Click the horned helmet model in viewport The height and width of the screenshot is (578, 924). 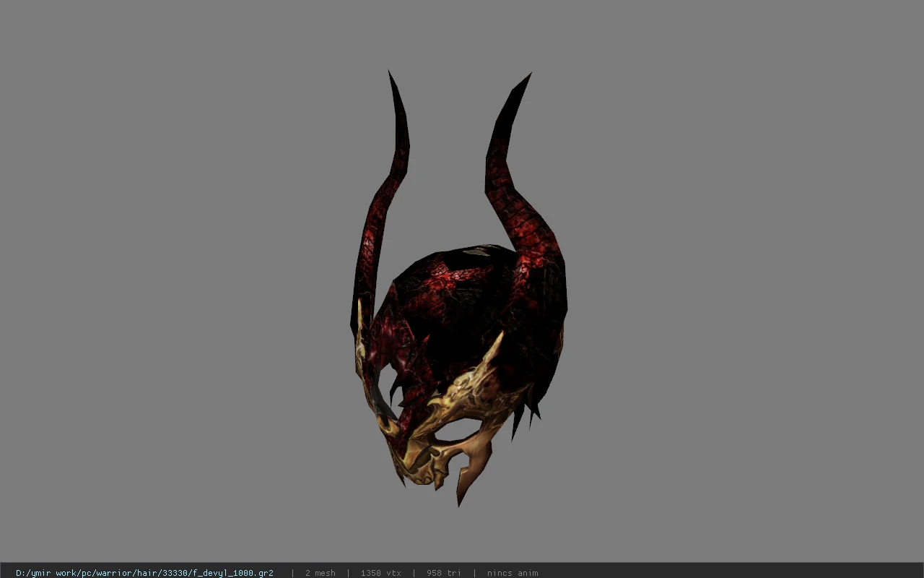[459, 289]
